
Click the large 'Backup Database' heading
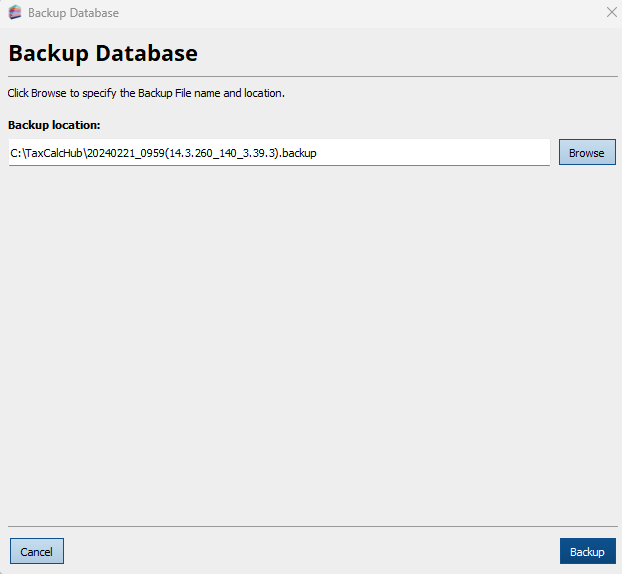click(x=103, y=53)
